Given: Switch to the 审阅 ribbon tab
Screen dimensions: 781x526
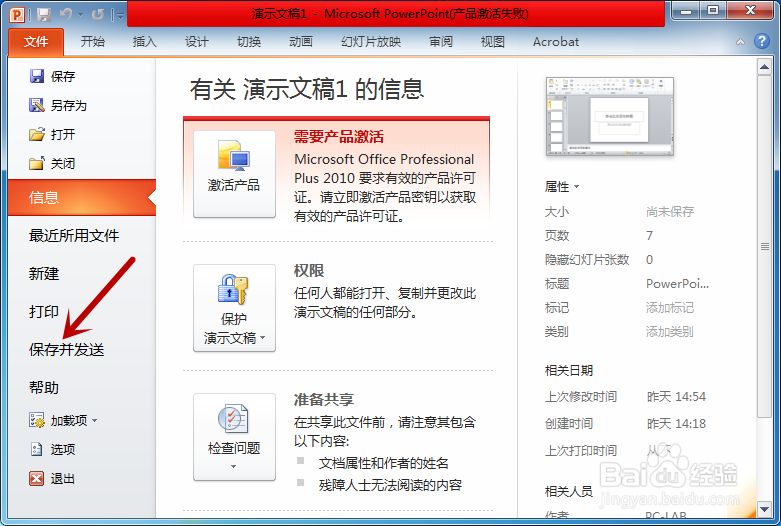Looking at the screenshot, I should pyautogui.click(x=441, y=42).
